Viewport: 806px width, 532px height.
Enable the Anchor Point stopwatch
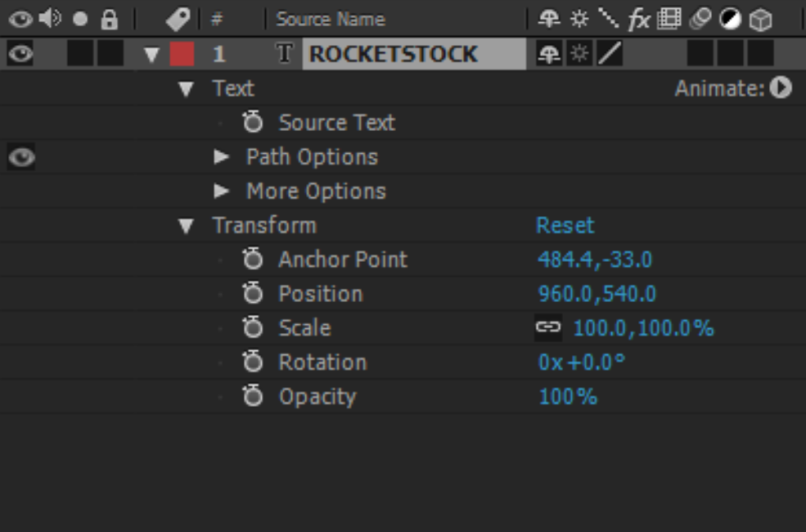(252, 259)
